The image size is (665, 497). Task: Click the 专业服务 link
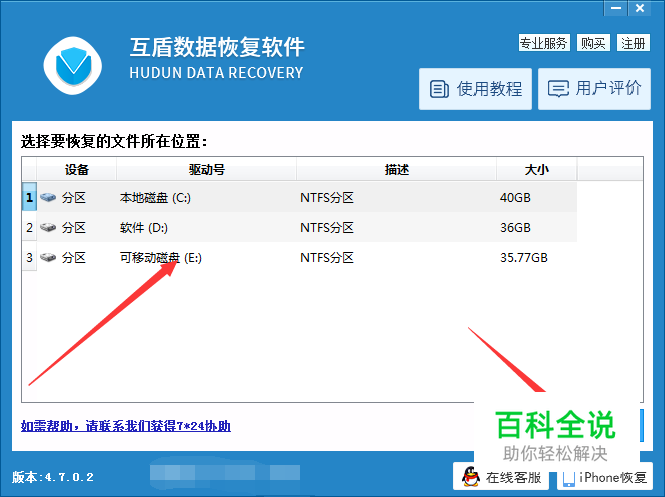point(544,43)
